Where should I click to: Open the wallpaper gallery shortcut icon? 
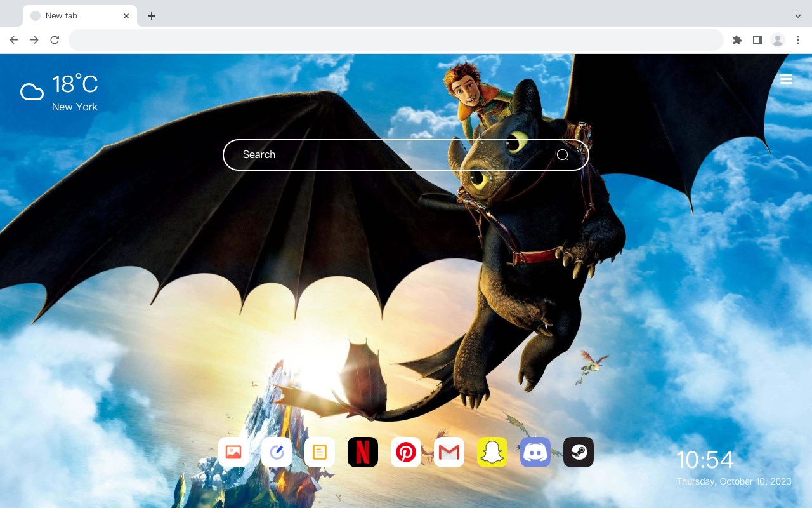pos(233,452)
